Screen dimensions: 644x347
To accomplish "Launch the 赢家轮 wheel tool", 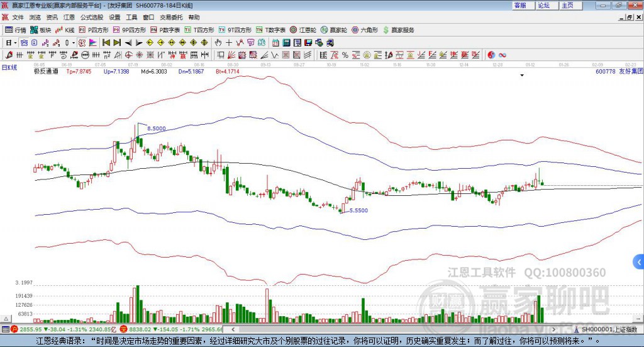I will (334, 30).
